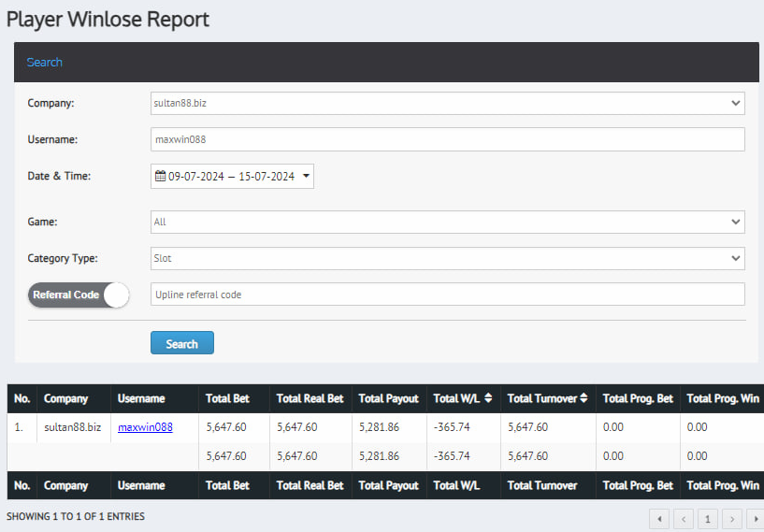Click the calendar icon in the date field

click(x=160, y=176)
